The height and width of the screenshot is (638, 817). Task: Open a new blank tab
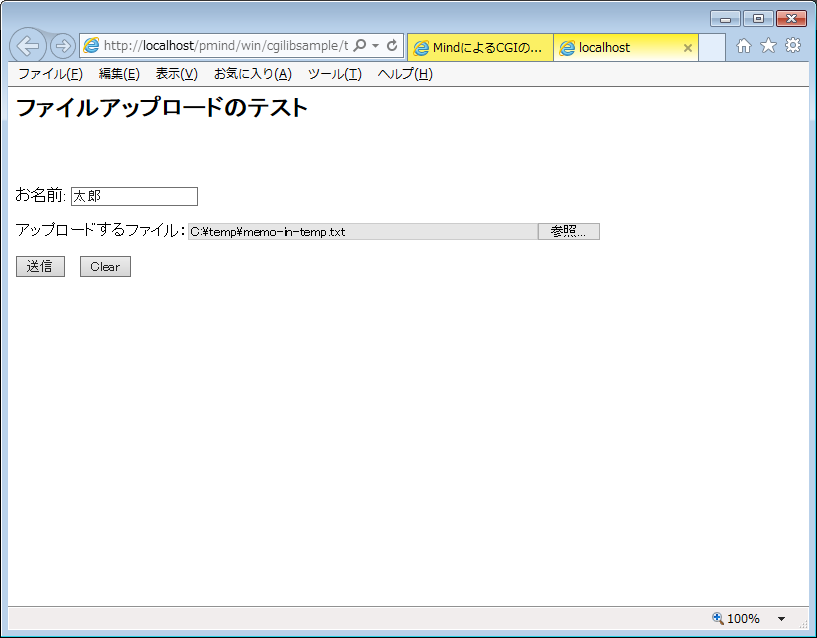tap(712, 48)
